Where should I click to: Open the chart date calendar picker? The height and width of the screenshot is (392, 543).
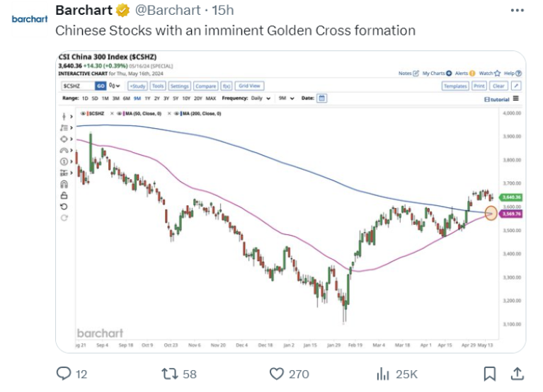point(322,98)
